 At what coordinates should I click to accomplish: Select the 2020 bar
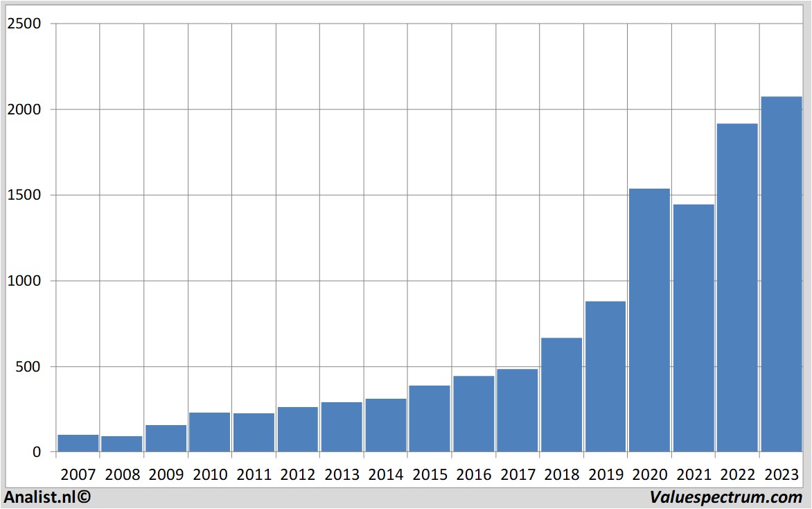[649, 320]
